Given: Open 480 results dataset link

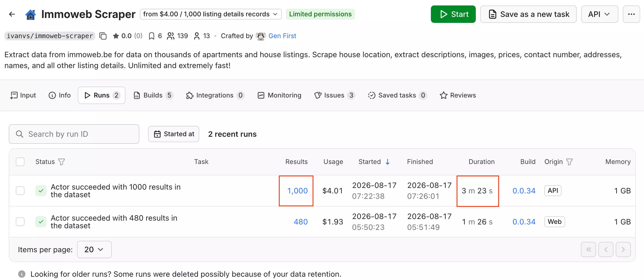Looking at the screenshot, I should [301, 222].
